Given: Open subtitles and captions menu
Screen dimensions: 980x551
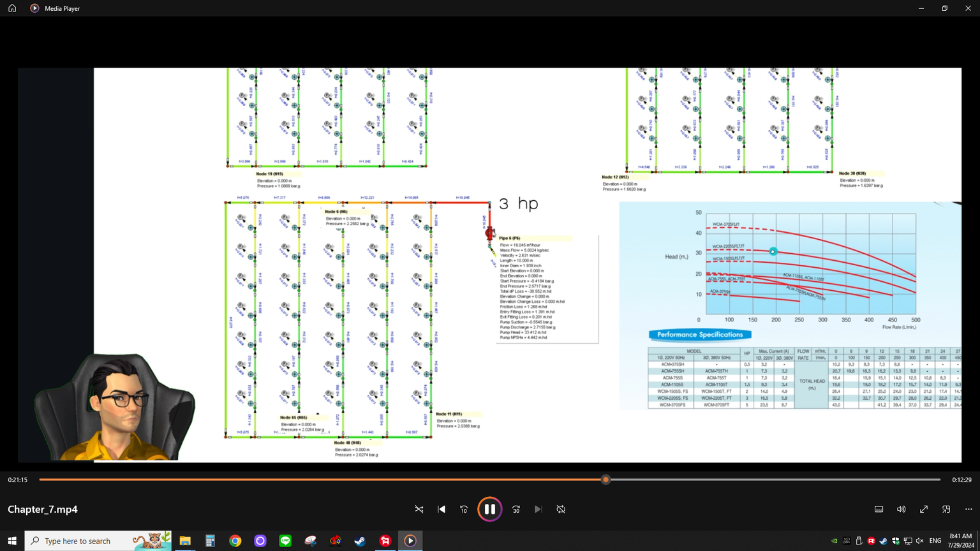Looking at the screenshot, I should click(879, 509).
